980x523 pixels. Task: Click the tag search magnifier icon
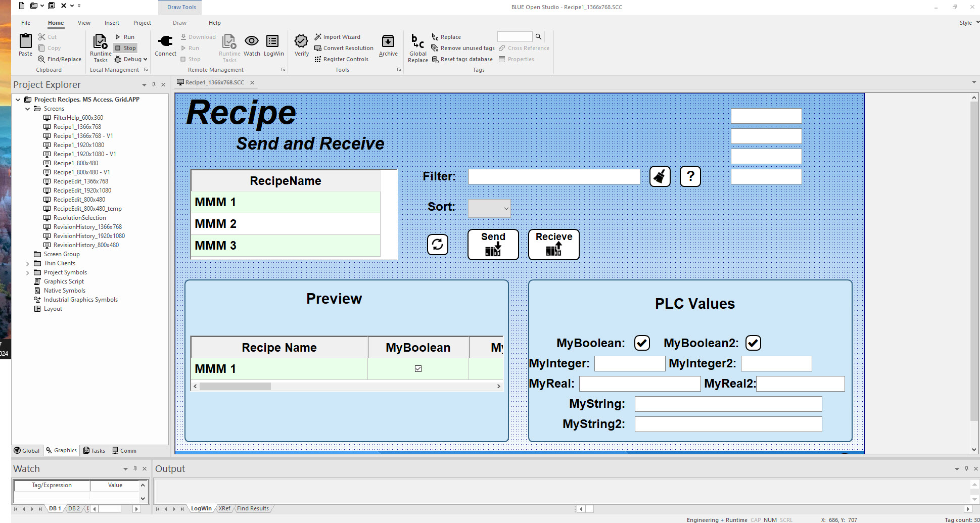(538, 36)
